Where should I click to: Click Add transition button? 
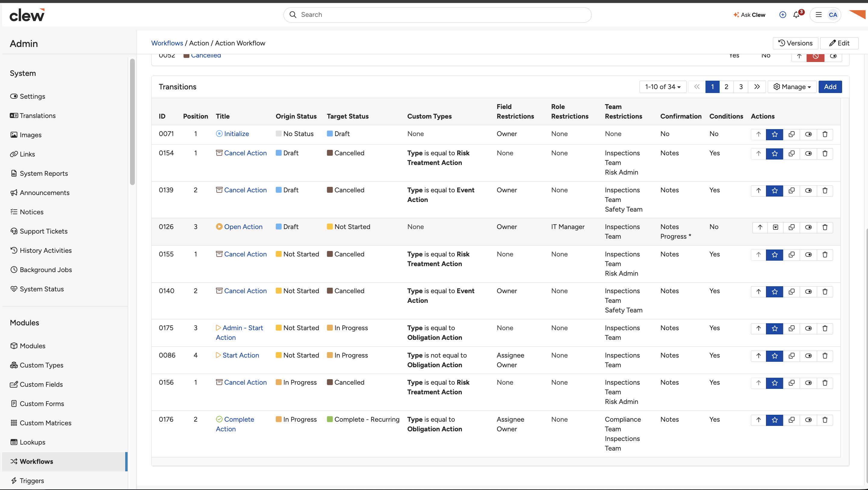830,87
